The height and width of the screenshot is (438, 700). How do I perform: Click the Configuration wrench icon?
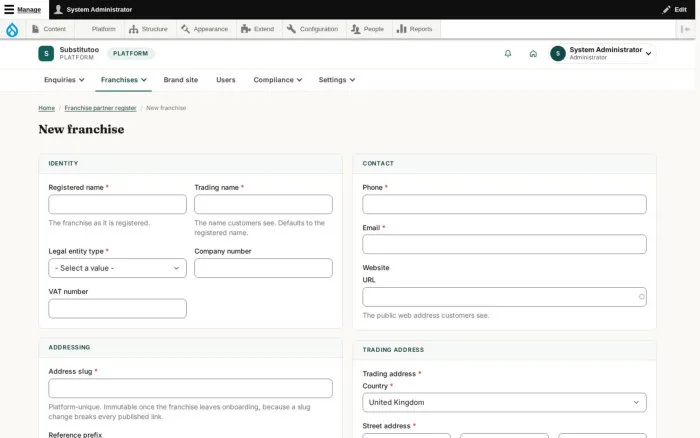click(x=291, y=29)
